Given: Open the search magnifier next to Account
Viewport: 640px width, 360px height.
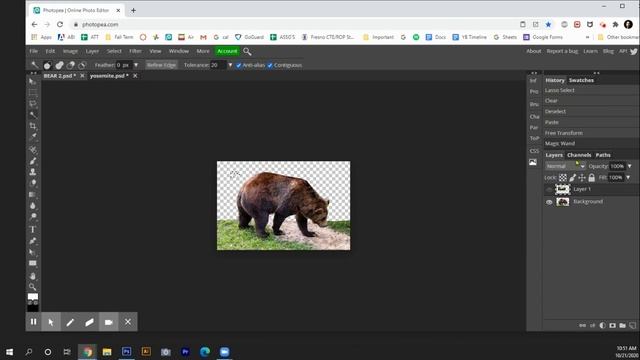Looking at the screenshot, I should coord(247,51).
